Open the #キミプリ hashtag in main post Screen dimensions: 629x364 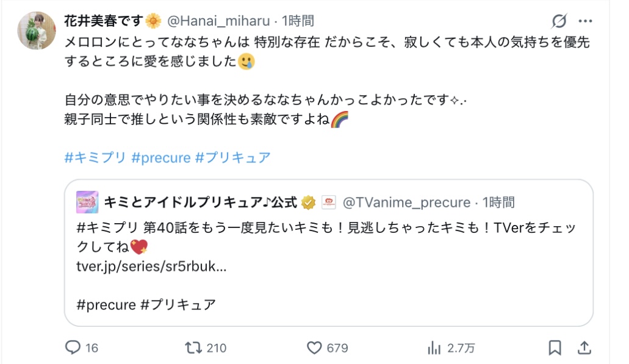[95, 157]
